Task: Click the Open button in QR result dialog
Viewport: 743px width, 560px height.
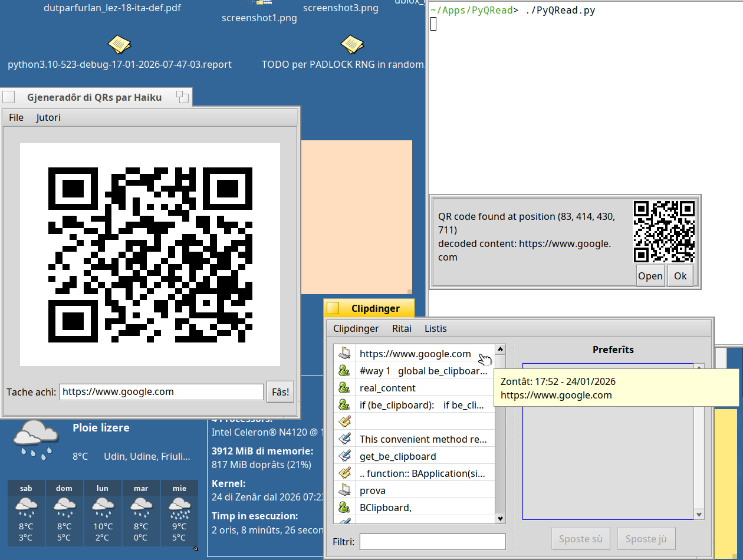Action: click(650, 276)
